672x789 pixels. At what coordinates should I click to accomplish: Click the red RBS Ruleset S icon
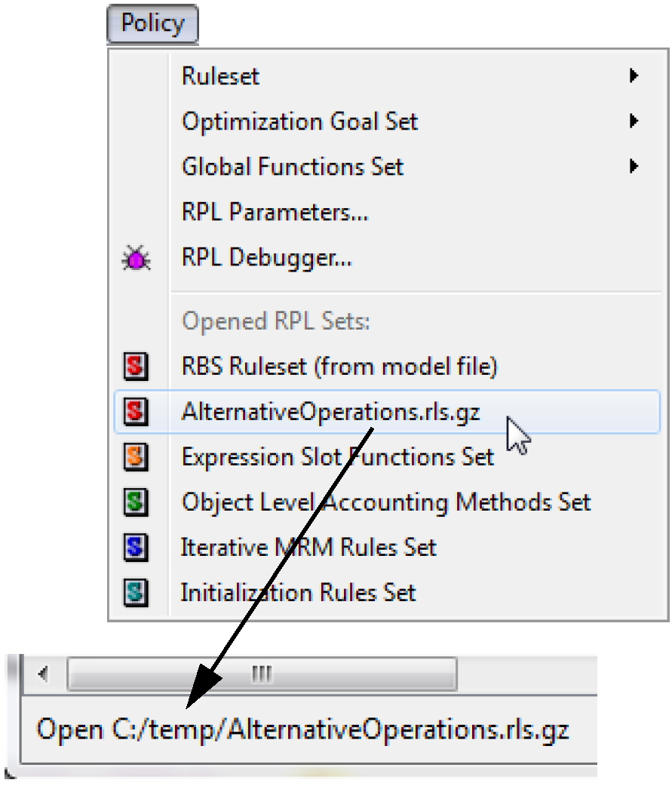[135, 367]
